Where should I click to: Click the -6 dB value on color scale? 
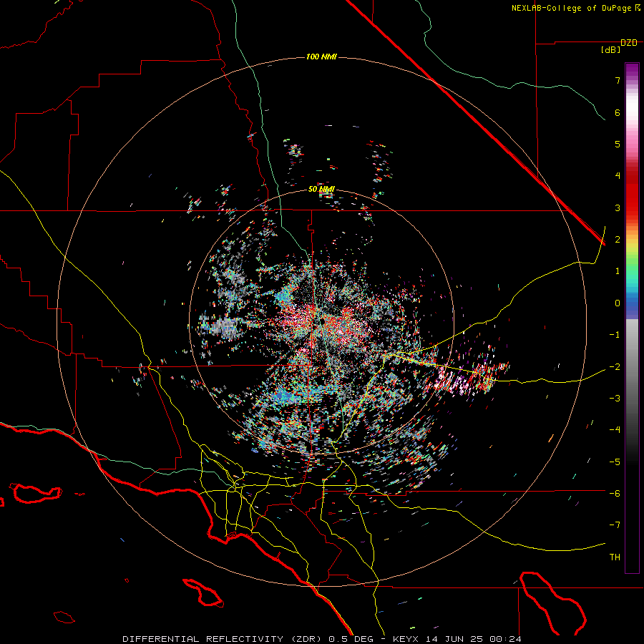pyautogui.click(x=615, y=493)
